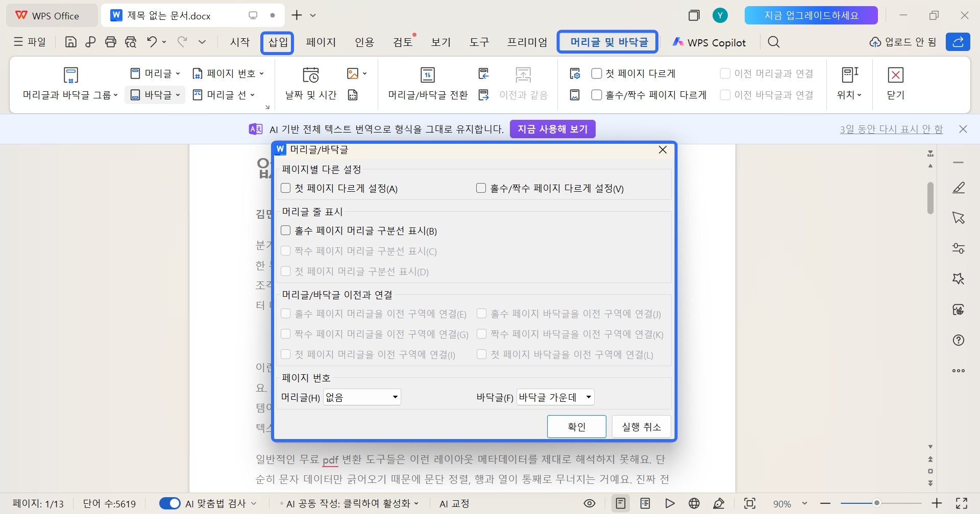Check 홀수/짝수 페이지 다르게 설정(V)

[x=481, y=188]
